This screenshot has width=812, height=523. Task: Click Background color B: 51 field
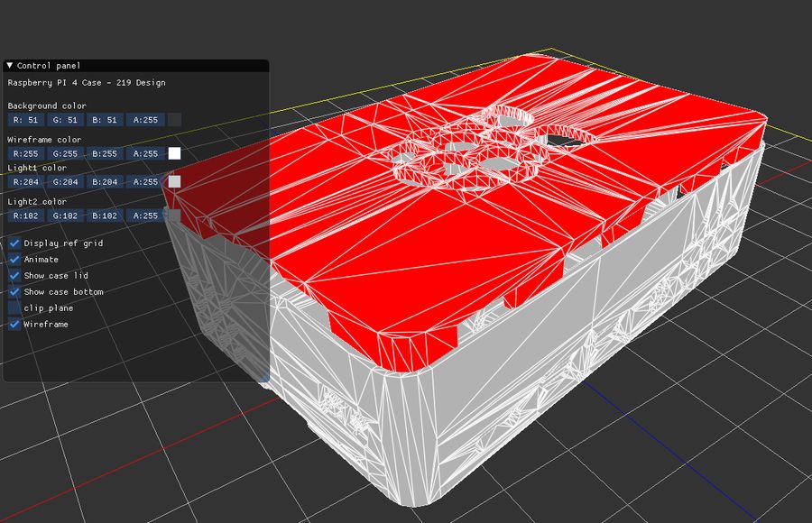[x=105, y=120]
